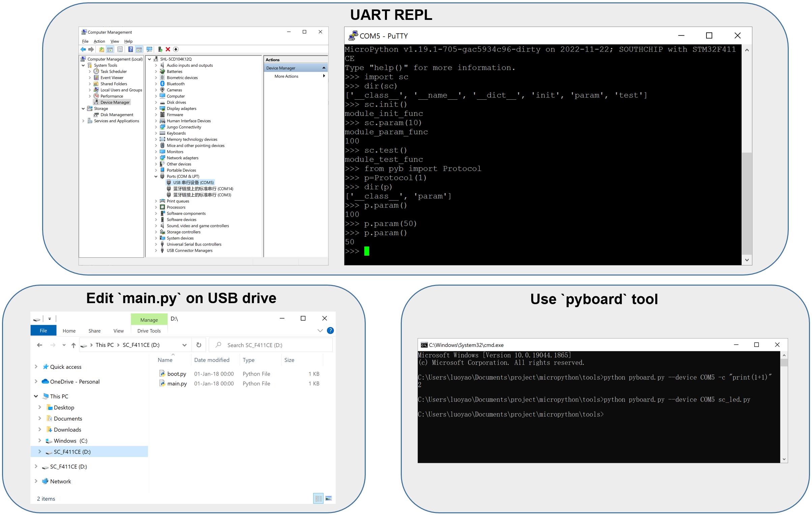Viewport: 812px width, 515px height.
Task: Switch to large icons view in Explorer
Action: point(328,498)
